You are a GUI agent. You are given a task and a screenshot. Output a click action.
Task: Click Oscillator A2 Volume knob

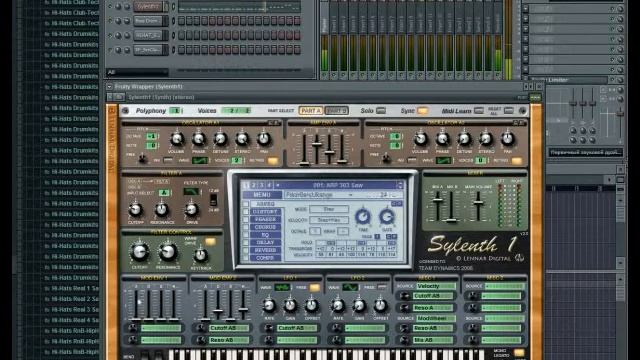420,140
